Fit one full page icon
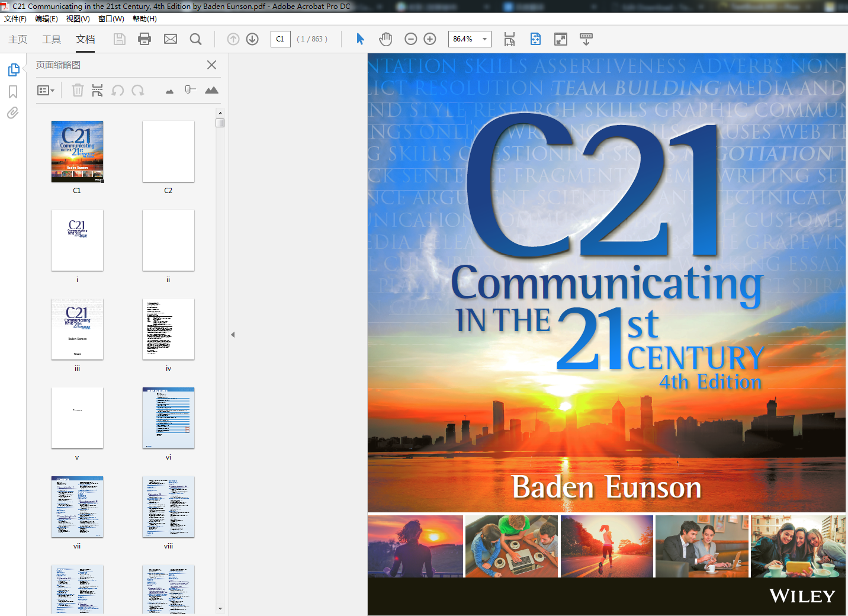 (535, 39)
